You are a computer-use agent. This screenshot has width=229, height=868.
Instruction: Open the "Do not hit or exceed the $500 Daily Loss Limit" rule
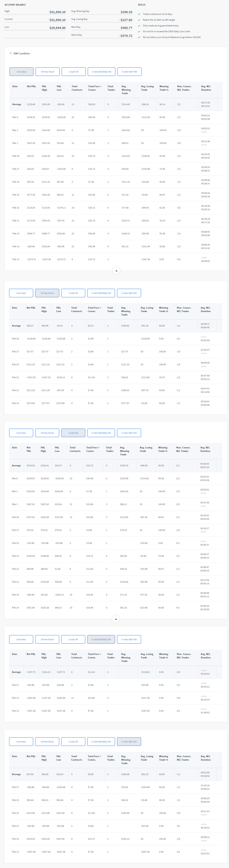(x=166, y=31)
